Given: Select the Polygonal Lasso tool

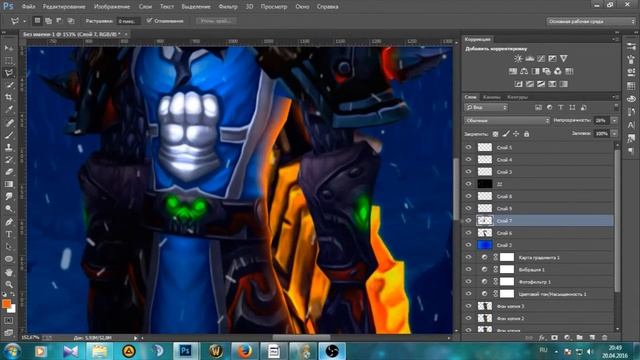Looking at the screenshot, I should (x=9, y=73).
